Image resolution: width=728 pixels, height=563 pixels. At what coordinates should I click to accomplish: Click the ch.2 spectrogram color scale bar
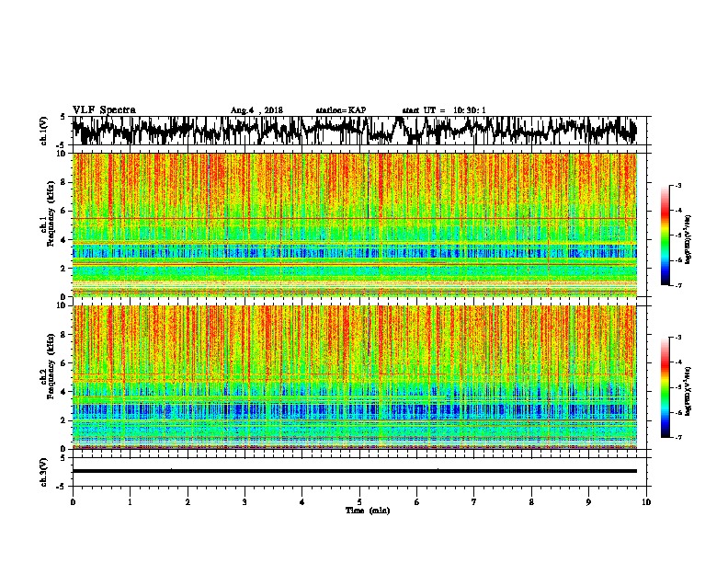click(x=665, y=387)
